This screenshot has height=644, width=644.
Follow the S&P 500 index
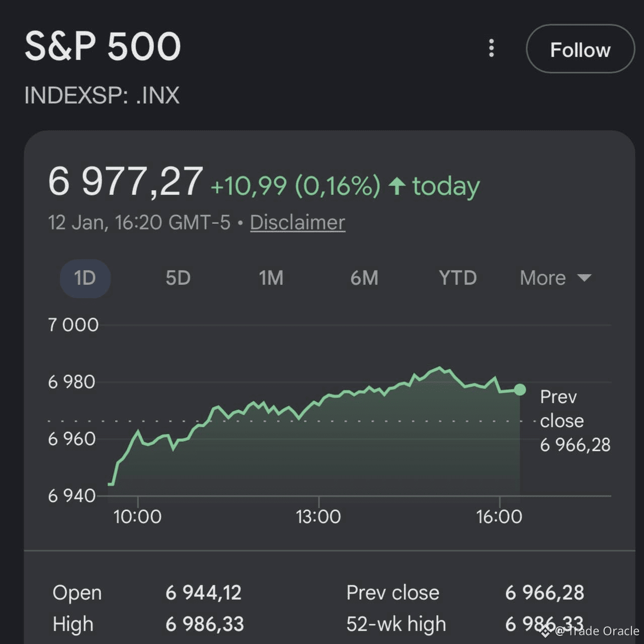tap(580, 49)
